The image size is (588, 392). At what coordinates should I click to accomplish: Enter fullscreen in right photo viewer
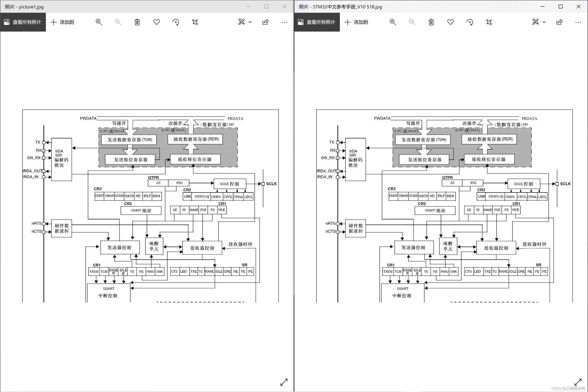[x=578, y=382]
